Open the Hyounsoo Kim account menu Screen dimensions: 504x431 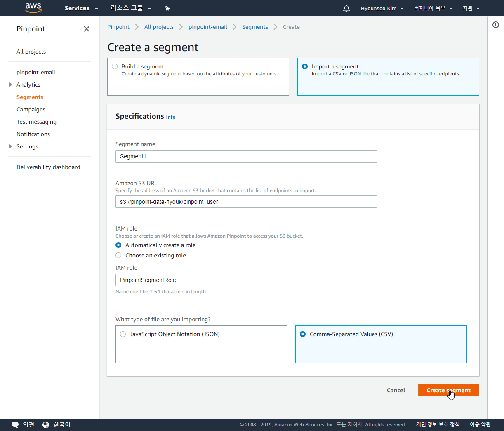click(382, 8)
